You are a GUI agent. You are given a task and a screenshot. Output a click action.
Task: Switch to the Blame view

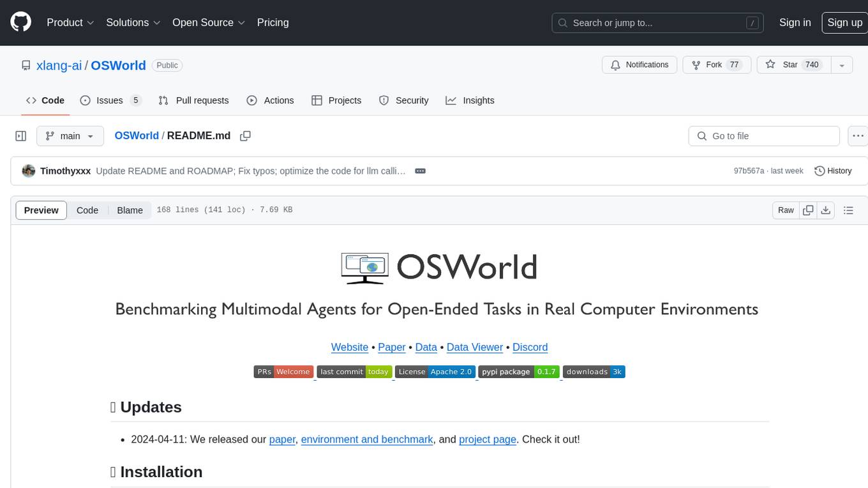[x=130, y=210]
